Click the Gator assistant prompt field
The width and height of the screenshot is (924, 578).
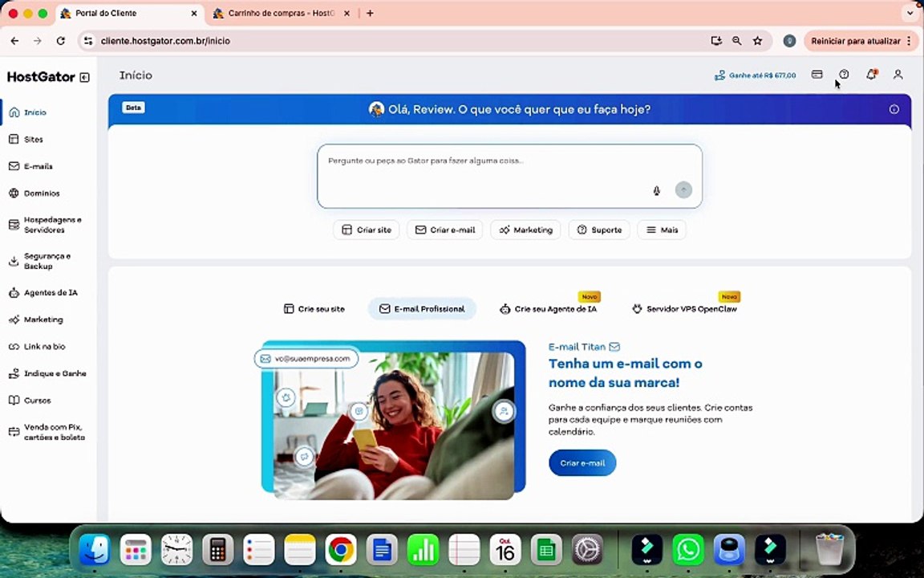(509, 176)
